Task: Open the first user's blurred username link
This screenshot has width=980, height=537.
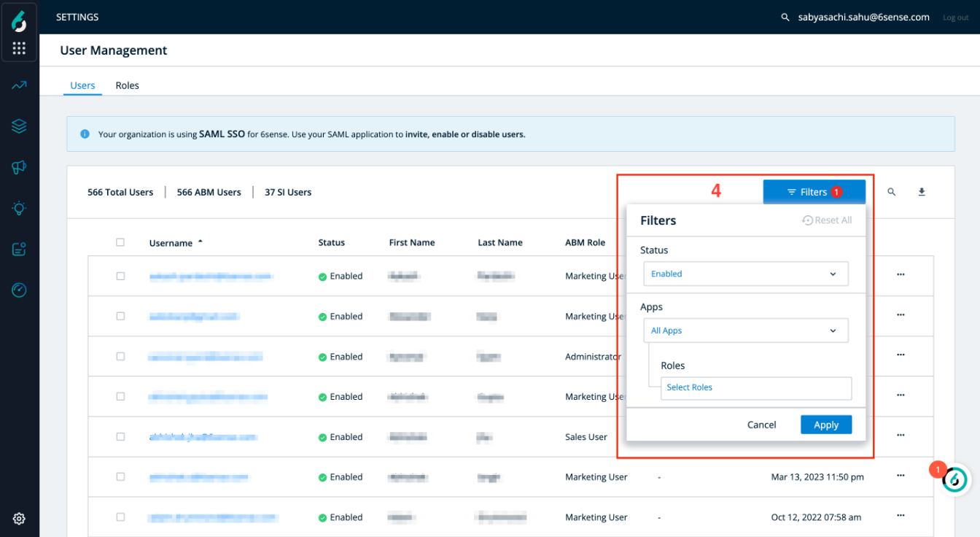Action: (211, 276)
